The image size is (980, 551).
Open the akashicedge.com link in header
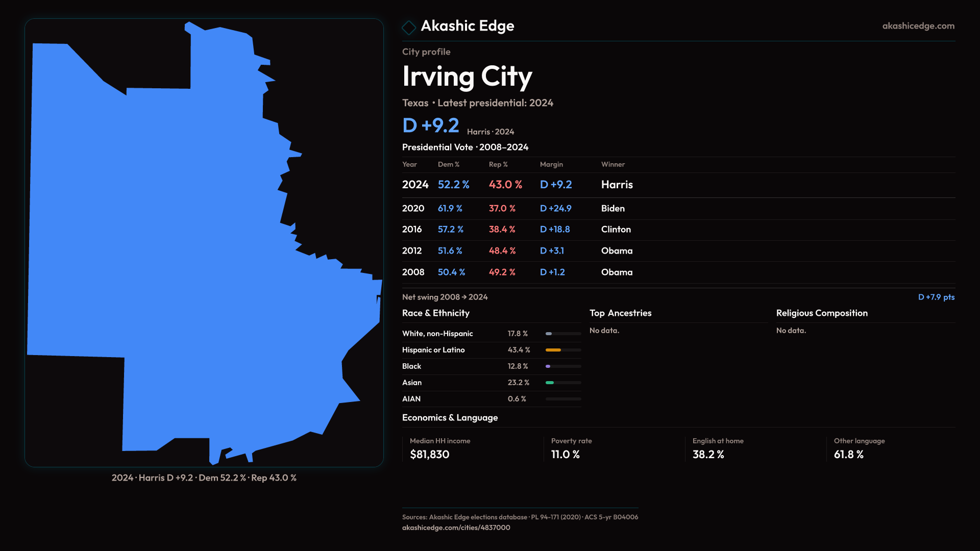click(x=918, y=26)
